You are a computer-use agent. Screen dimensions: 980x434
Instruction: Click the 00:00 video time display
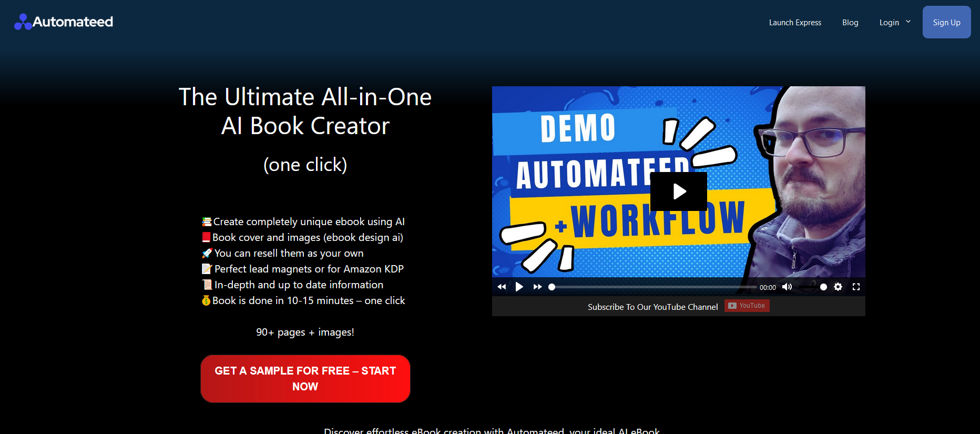pos(768,287)
